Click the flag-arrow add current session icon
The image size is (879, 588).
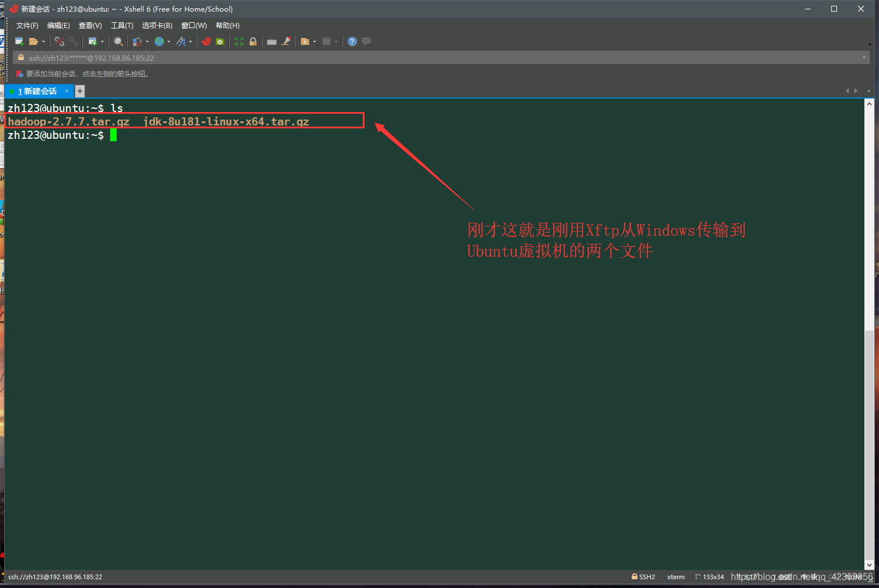[19, 74]
